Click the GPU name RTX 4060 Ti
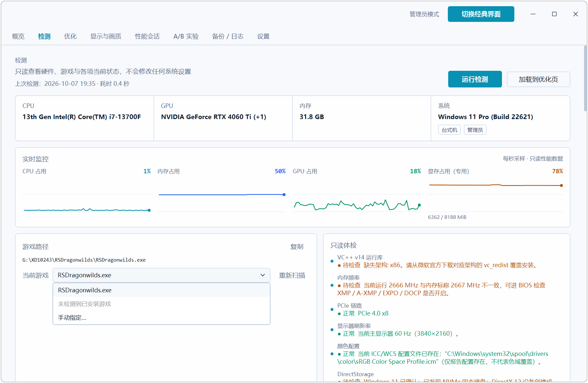Viewport: 588px width, 383px height. pos(214,117)
